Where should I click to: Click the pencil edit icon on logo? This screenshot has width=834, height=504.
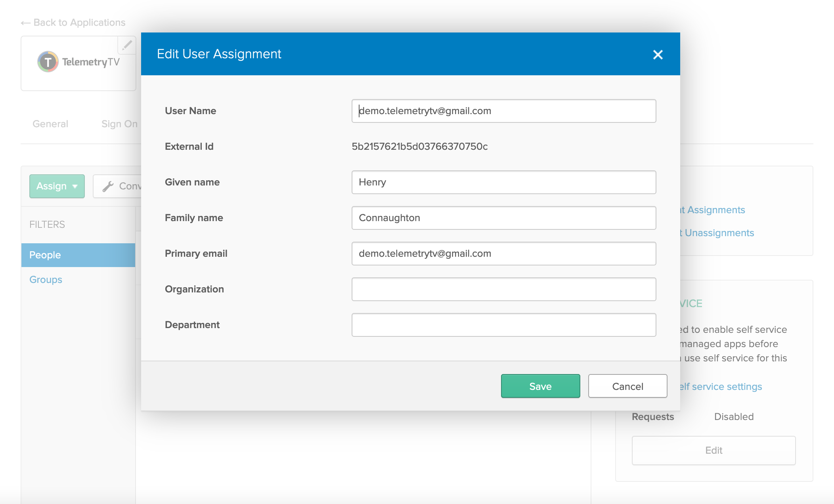pos(127,45)
